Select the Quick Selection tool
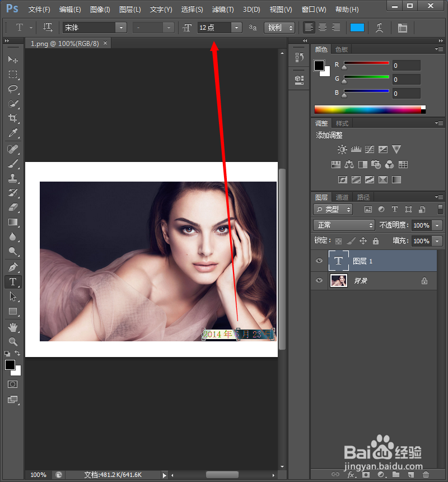Viewport: 448px width, 482px height. [12, 104]
